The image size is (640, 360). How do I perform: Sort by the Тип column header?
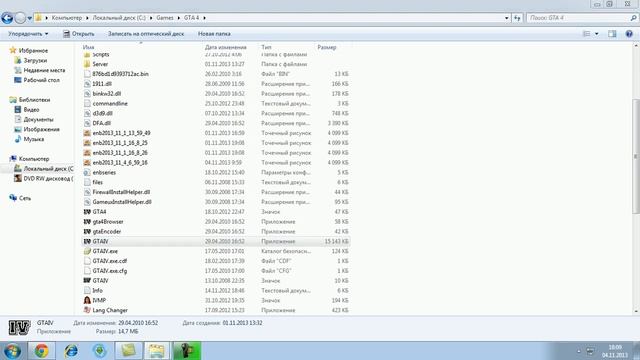point(266,47)
